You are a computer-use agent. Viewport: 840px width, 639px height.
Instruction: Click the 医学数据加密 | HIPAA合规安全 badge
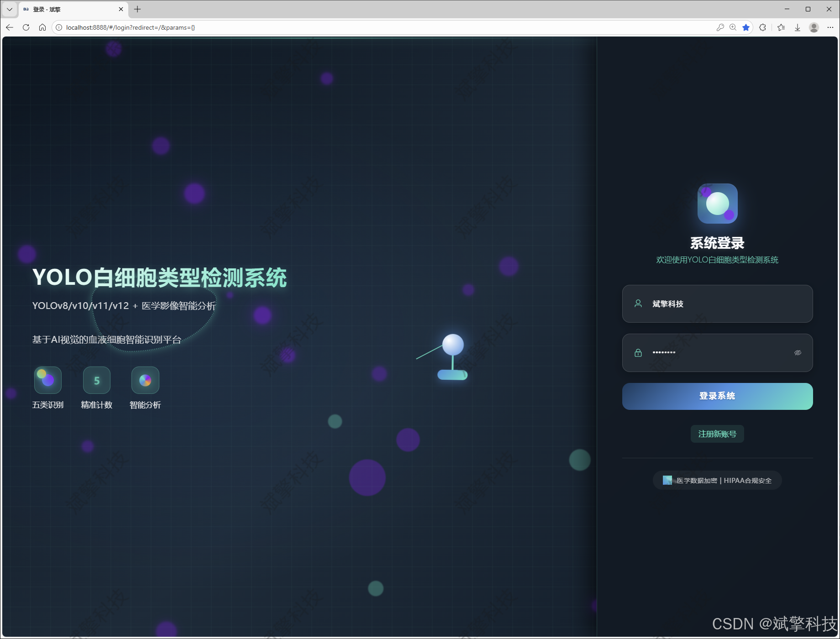click(x=717, y=480)
